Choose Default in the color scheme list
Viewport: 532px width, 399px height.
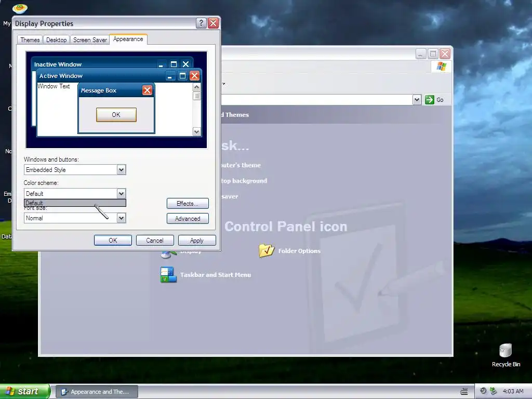[x=75, y=203]
